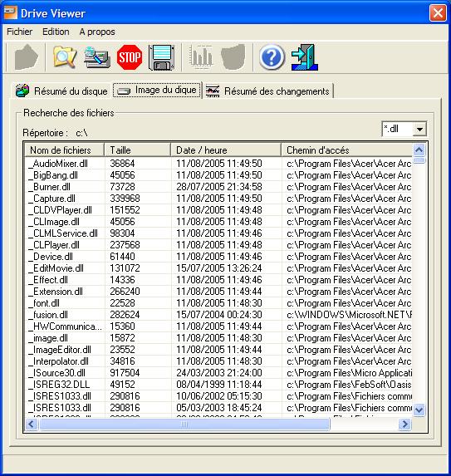
Task: Select the _image.dll file
Action: point(48,338)
